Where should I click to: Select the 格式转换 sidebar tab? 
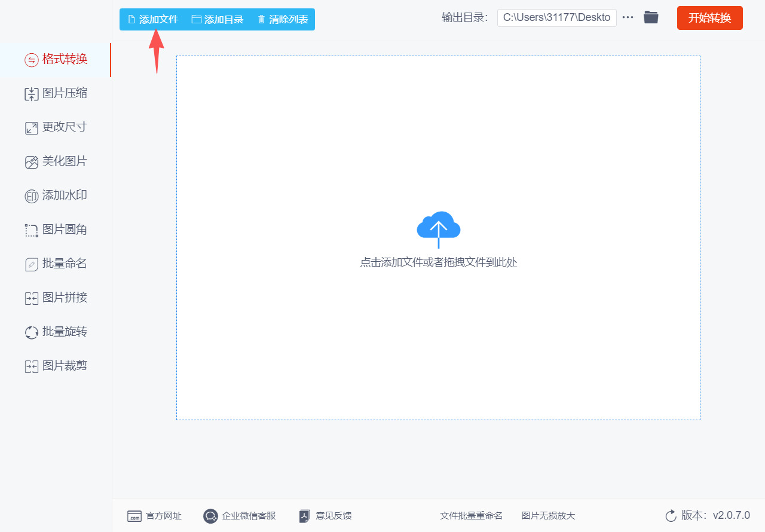(x=56, y=59)
